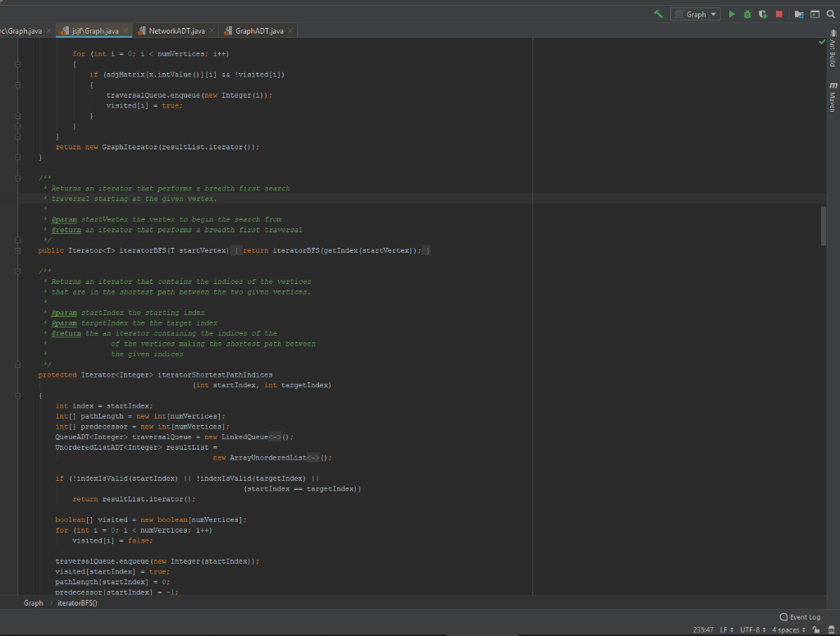The height and width of the screenshot is (636, 840).
Task: Build the project with the hammer icon
Action: pyautogui.click(x=659, y=14)
